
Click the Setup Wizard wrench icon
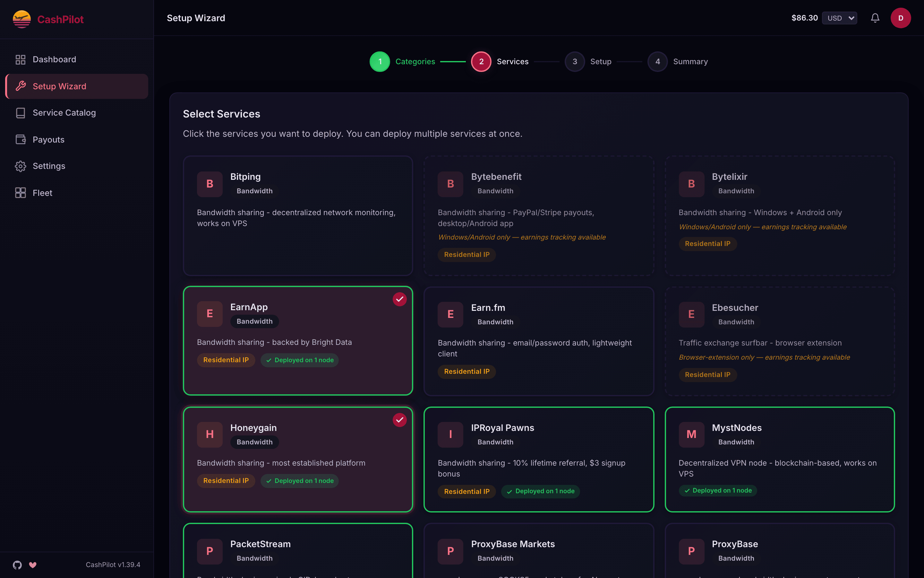[21, 86]
